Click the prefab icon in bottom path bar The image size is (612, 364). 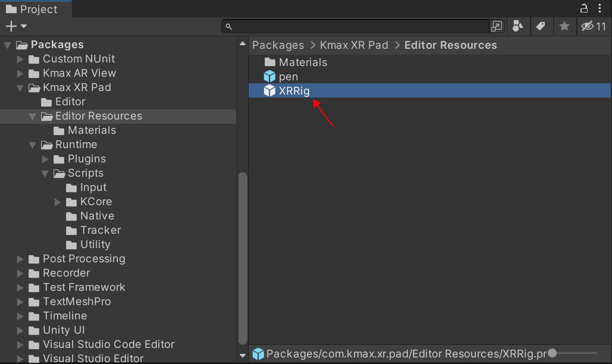click(258, 354)
